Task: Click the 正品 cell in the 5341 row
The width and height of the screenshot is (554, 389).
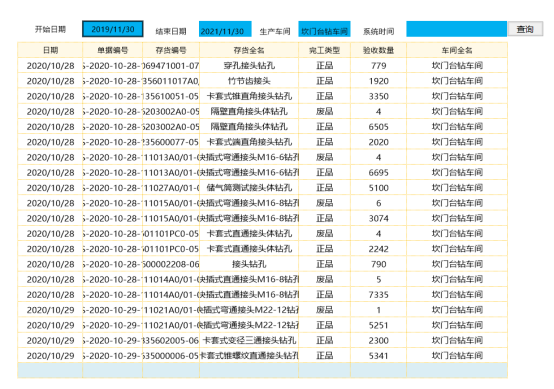Action: (x=324, y=355)
